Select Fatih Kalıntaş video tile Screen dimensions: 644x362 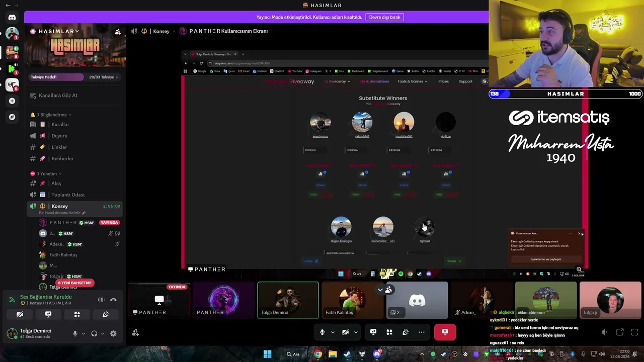(352, 300)
